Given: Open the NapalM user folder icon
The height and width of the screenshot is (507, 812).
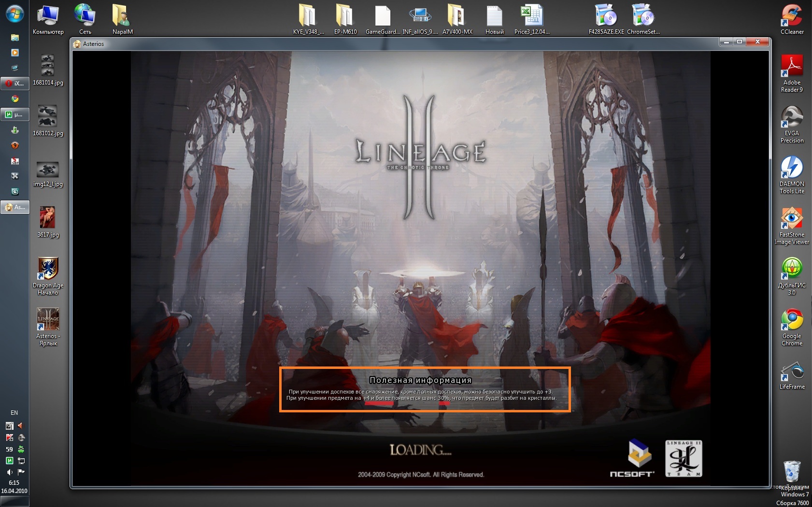Looking at the screenshot, I should click(122, 20).
